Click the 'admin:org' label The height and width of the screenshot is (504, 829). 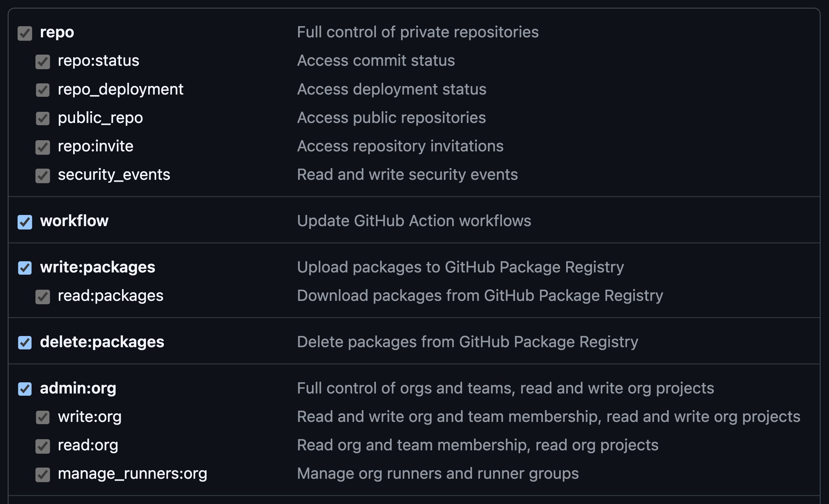pyautogui.click(x=78, y=389)
